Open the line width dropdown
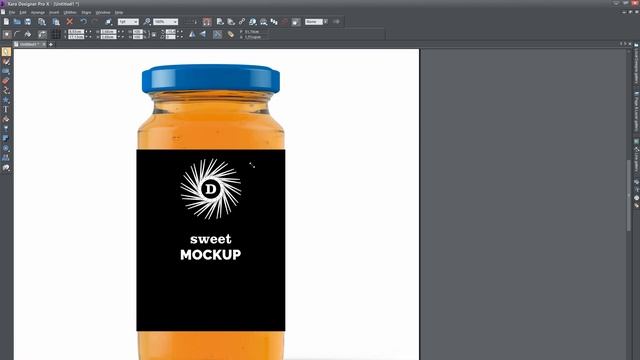The image size is (640, 360). 136,22
